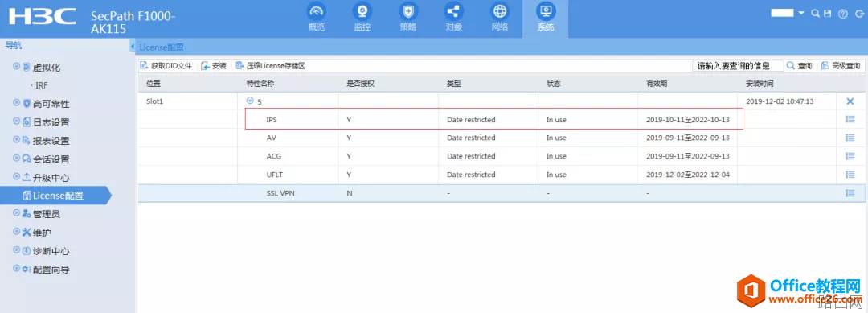Click IPS feature name cell

[272, 119]
